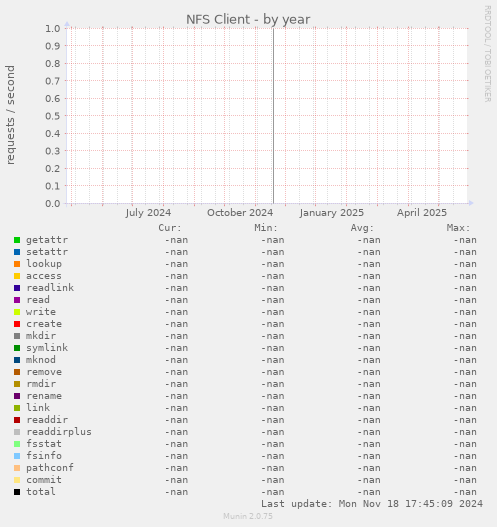The height and width of the screenshot is (527, 497).
Task: Click the purple read legend square
Action: pyautogui.click(x=17, y=300)
